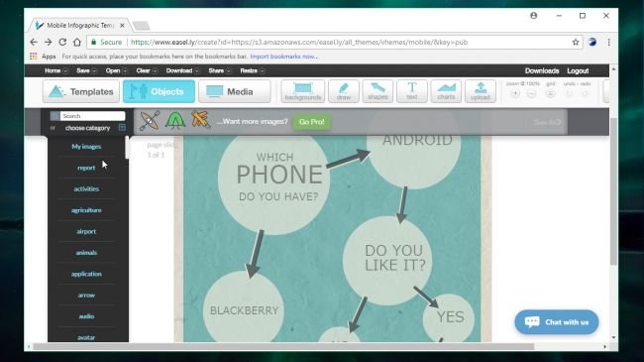The height and width of the screenshot is (362, 644).
Task: Expand the Open menu
Action: pos(117,70)
